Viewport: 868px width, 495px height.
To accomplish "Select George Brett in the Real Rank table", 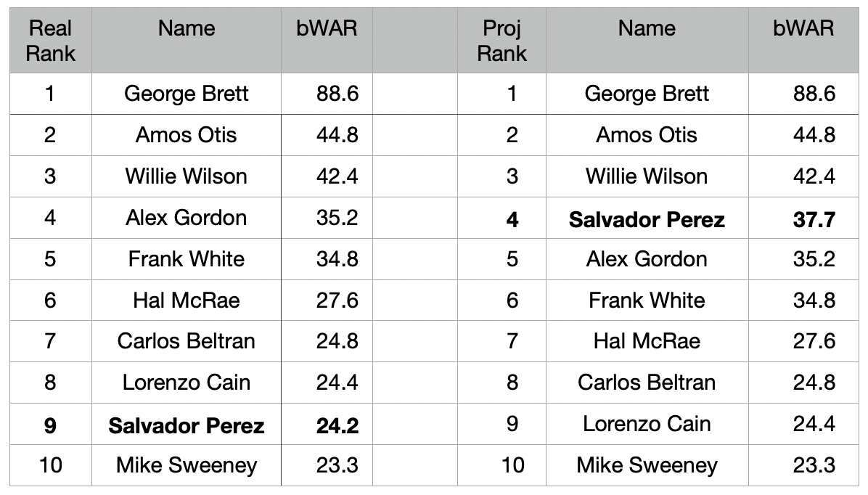I will coord(187,94).
